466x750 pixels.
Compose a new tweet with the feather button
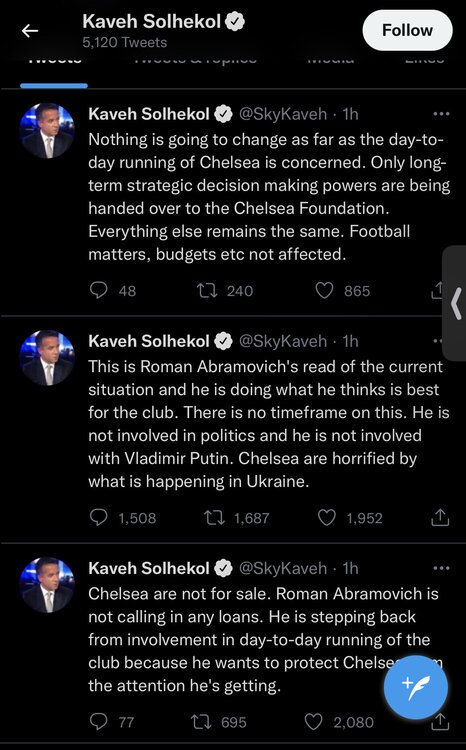click(416, 687)
